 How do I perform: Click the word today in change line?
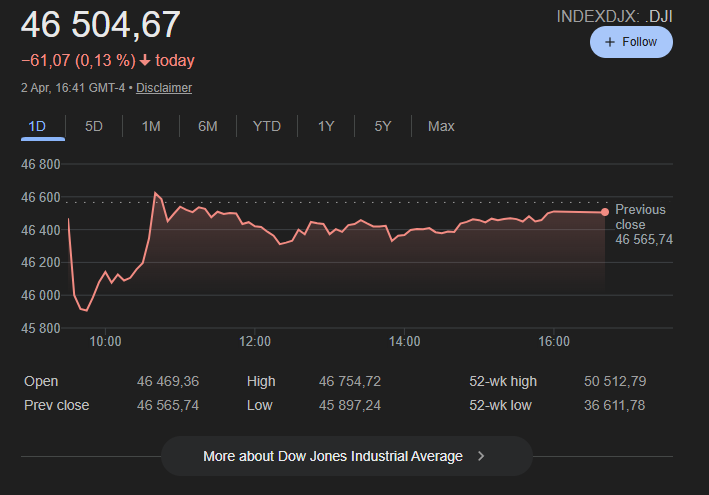click(175, 60)
